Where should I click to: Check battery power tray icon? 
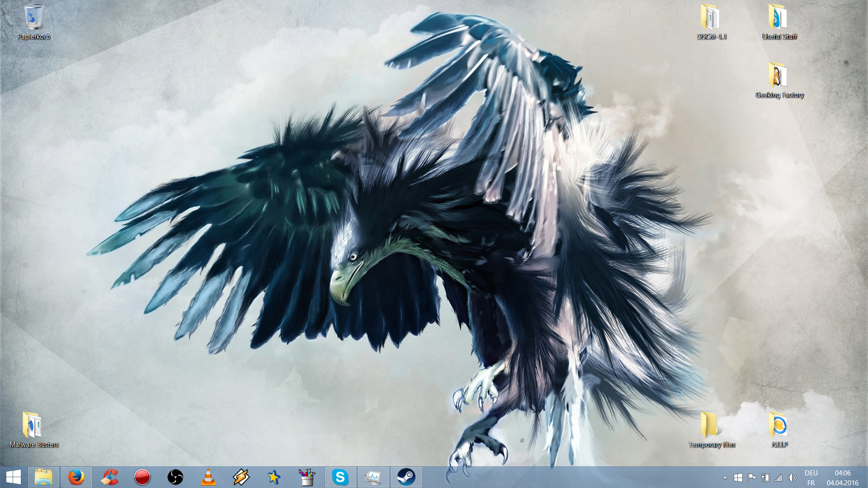pos(765,478)
